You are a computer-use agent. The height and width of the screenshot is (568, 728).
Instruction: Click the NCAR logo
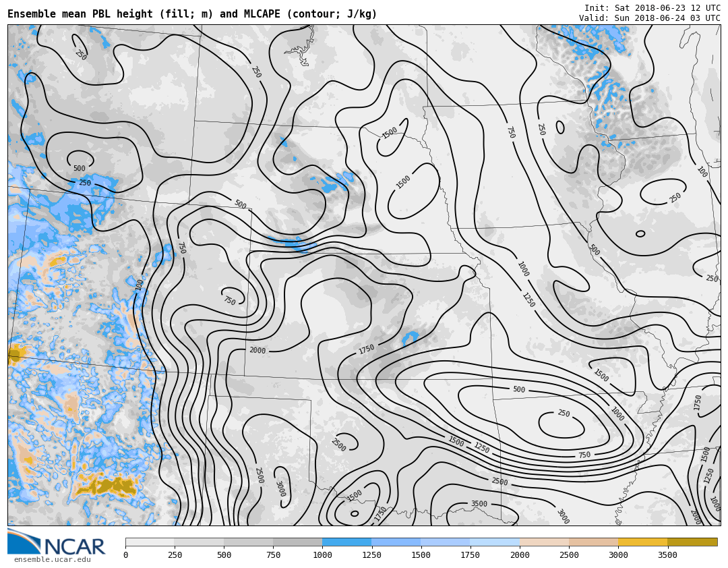click(x=57, y=545)
